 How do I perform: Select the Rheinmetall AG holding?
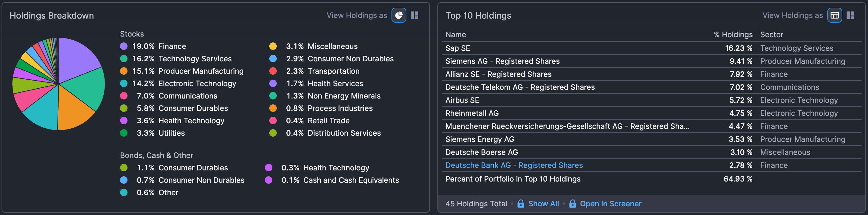pos(472,113)
